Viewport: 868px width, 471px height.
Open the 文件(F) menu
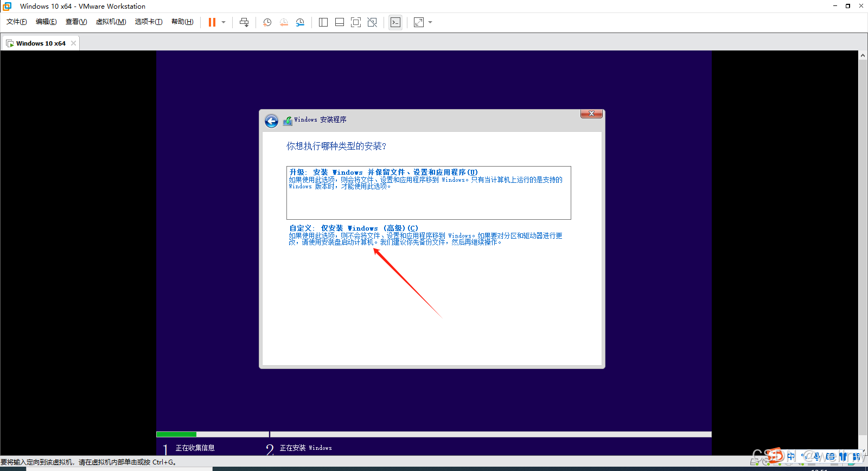tap(17, 22)
